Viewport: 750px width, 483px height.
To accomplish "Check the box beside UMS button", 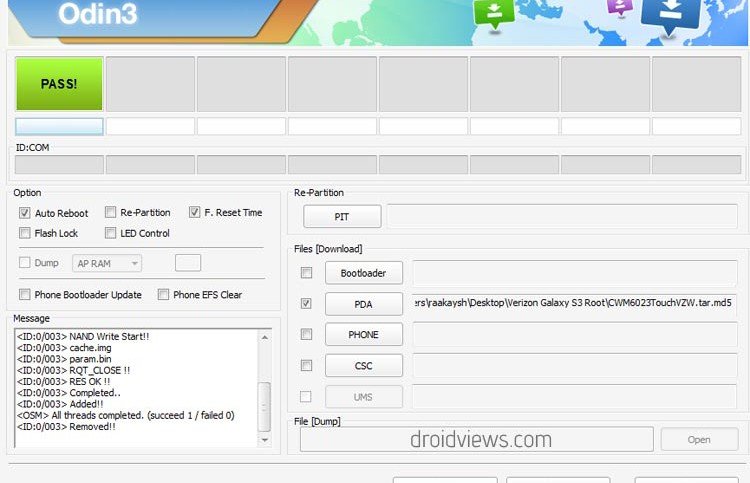I will pyautogui.click(x=306, y=396).
